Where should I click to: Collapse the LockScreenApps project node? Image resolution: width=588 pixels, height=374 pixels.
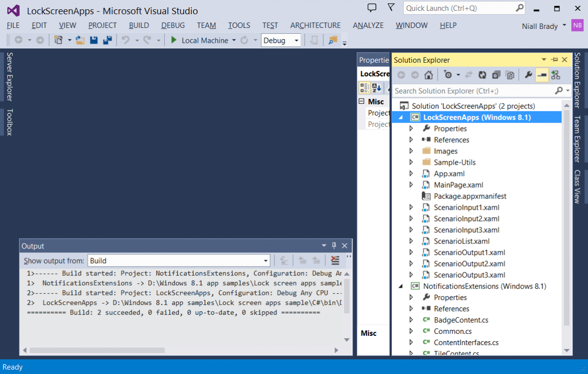401,118
